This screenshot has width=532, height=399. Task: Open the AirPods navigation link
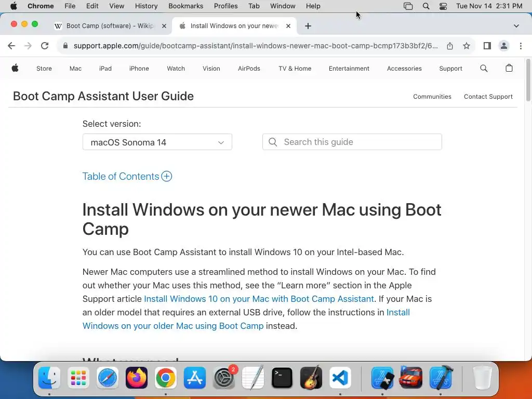pyautogui.click(x=249, y=69)
